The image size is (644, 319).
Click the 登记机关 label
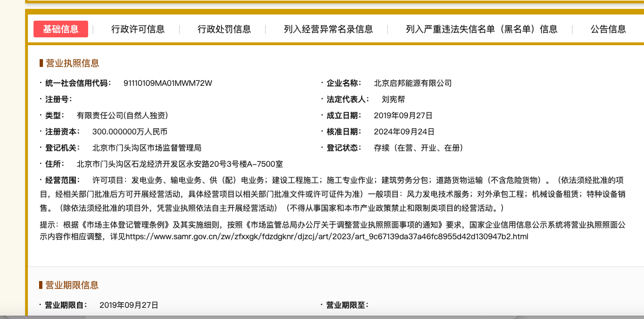point(62,148)
